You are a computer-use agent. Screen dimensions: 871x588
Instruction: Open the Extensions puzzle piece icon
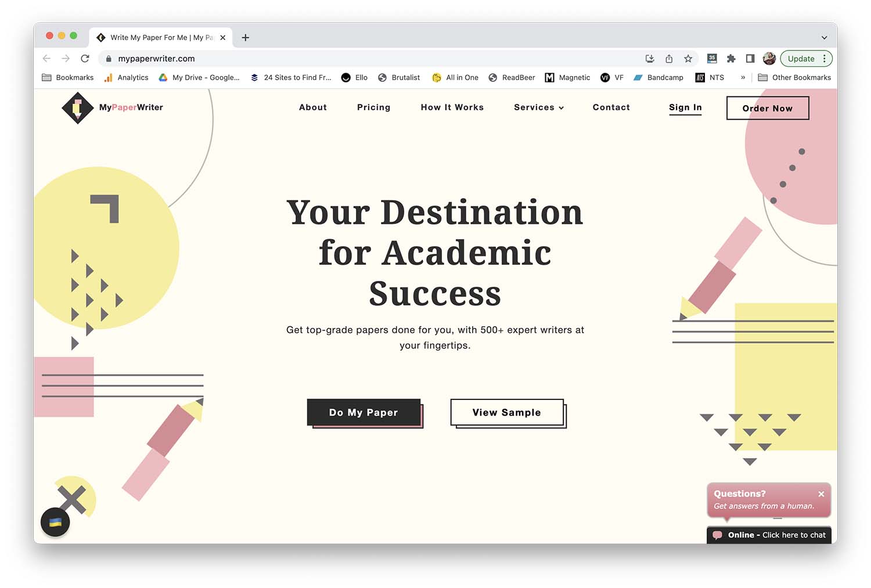click(731, 59)
